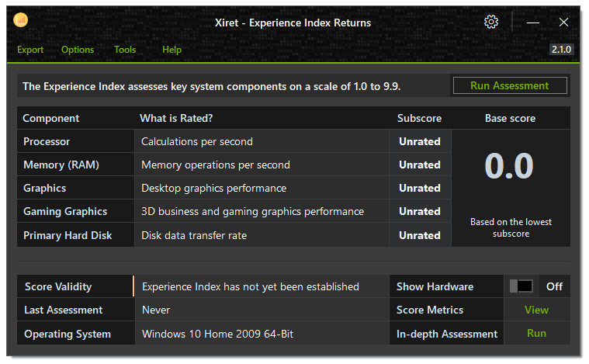Close the Xiret window
This screenshot has height=364, width=589.
tap(563, 23)
